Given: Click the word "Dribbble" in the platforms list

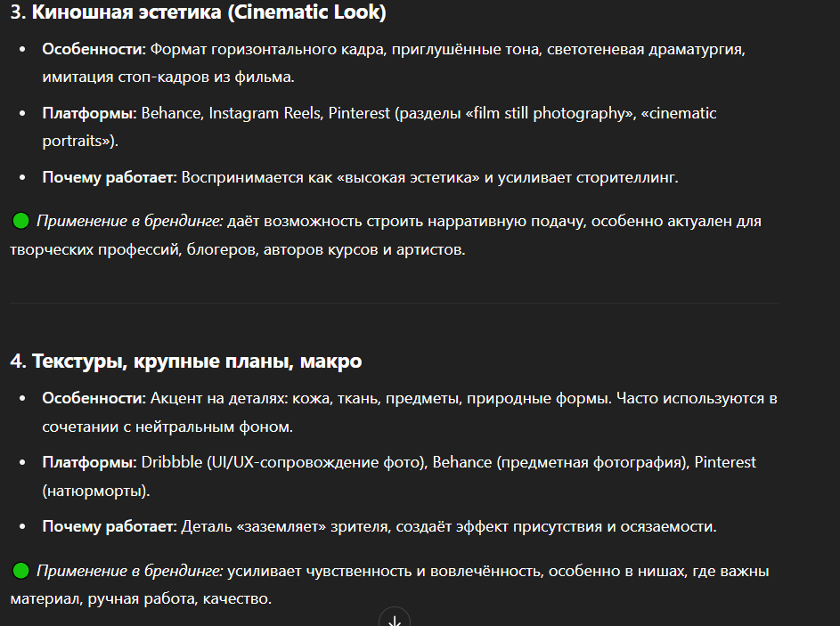Looking at the screenshot, I should pos(171,462).
